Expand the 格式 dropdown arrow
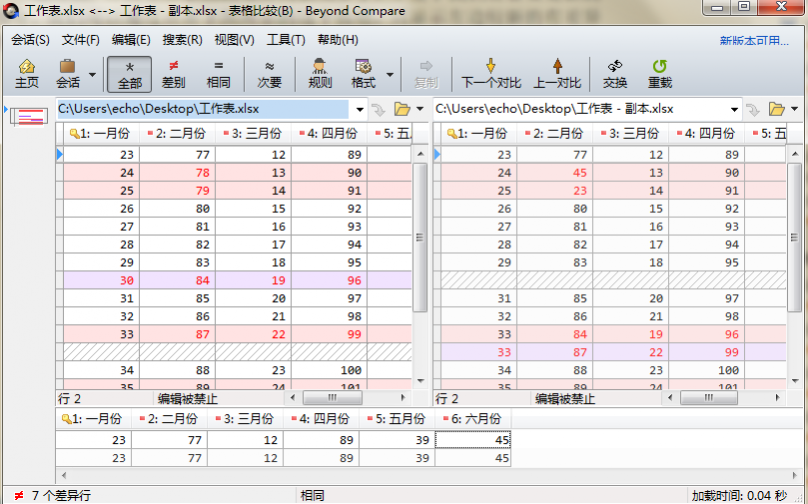Screen dimensions: 808x504 point(390,75)
